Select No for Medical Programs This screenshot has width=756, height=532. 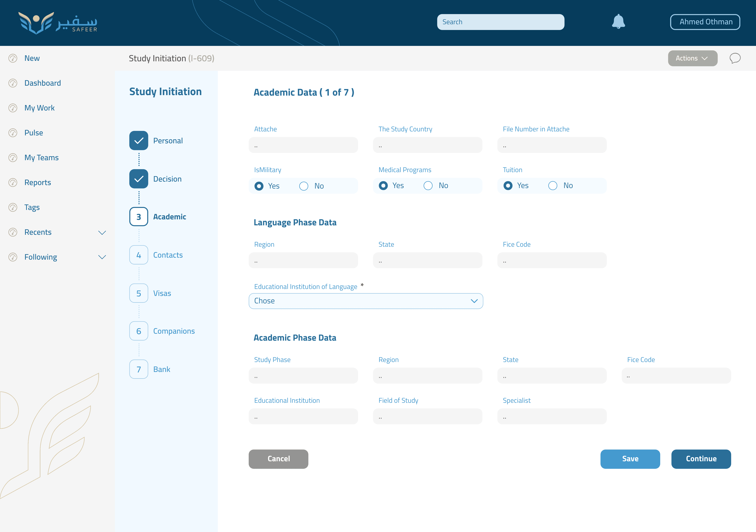428,186
